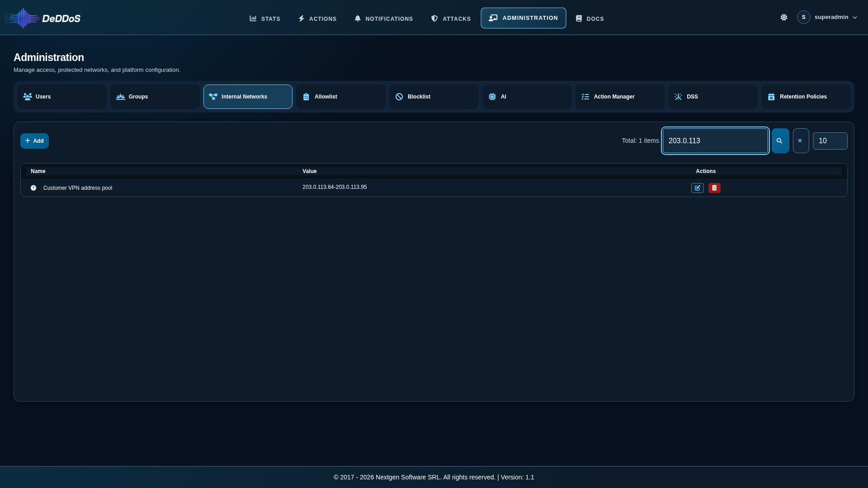Open the Docs page

(590, 19)
